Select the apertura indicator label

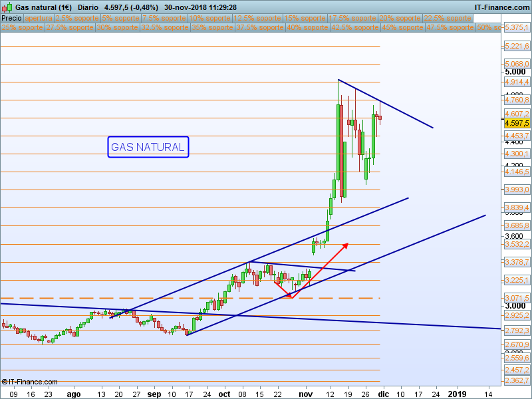pos(39,19)
